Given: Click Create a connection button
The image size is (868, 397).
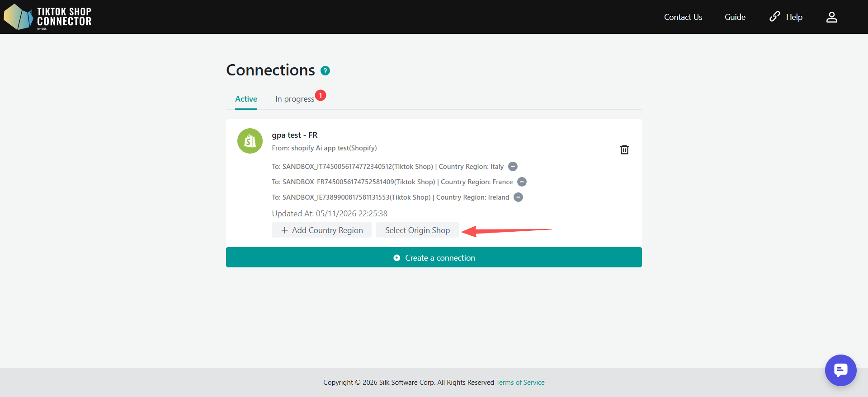Looking at the screenshot, I should [x=434, y=257].
